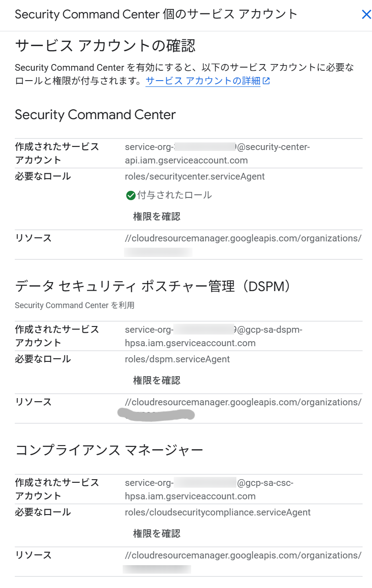Click the green checkmark icon for 付与されたロール
The height and width of the screenshot is (588, 372).
pyautogui.click(x=131, y=195)
